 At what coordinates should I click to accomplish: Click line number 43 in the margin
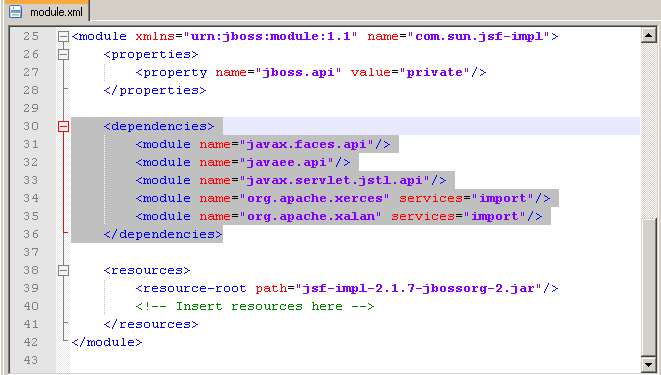click(31, 360)
